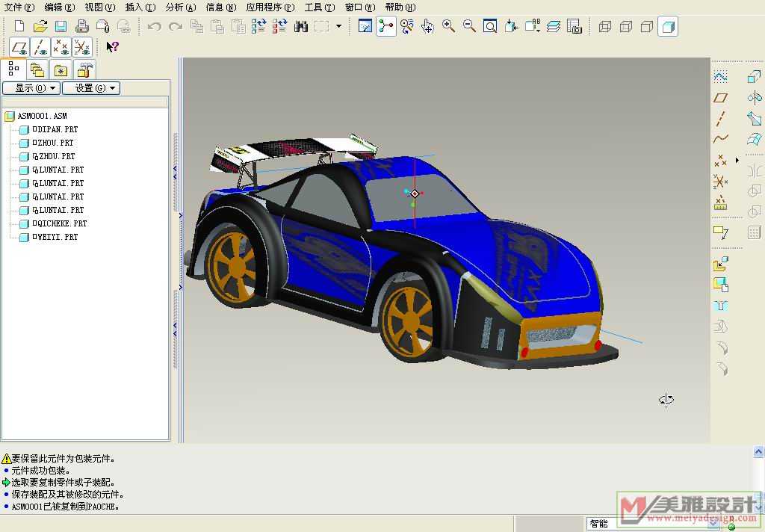
Task: Open the 显示 dropdown in model tree
Action: point(31,88)
